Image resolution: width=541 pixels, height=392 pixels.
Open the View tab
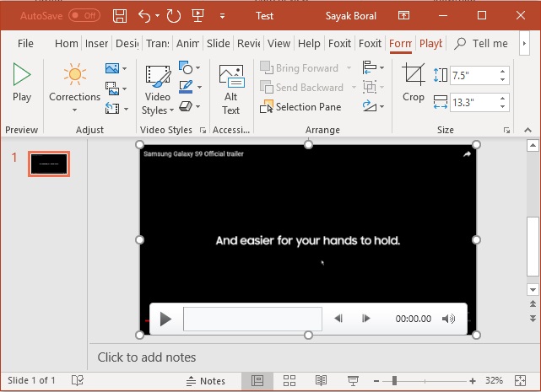[x=279, y=44]
